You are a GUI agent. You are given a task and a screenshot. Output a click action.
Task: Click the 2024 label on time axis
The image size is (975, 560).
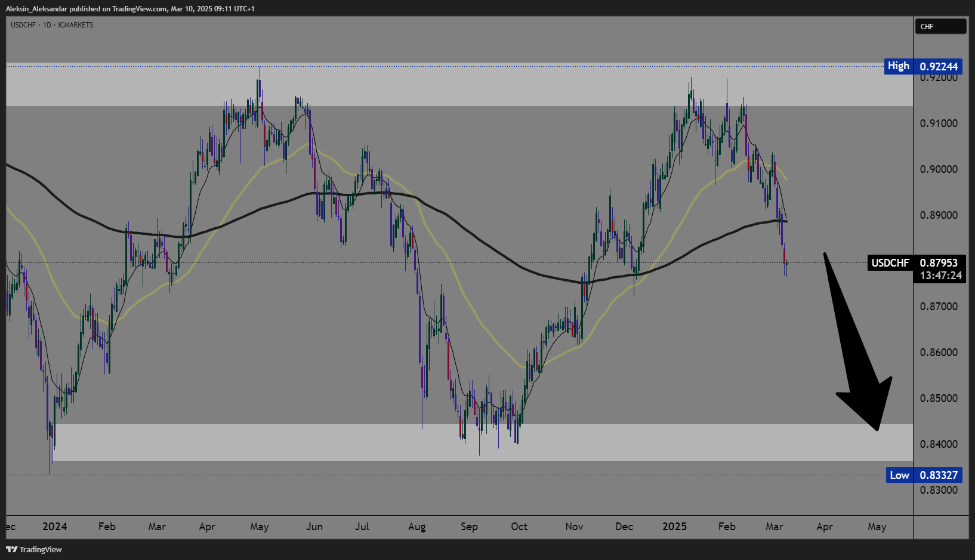[x=55, y=527]
